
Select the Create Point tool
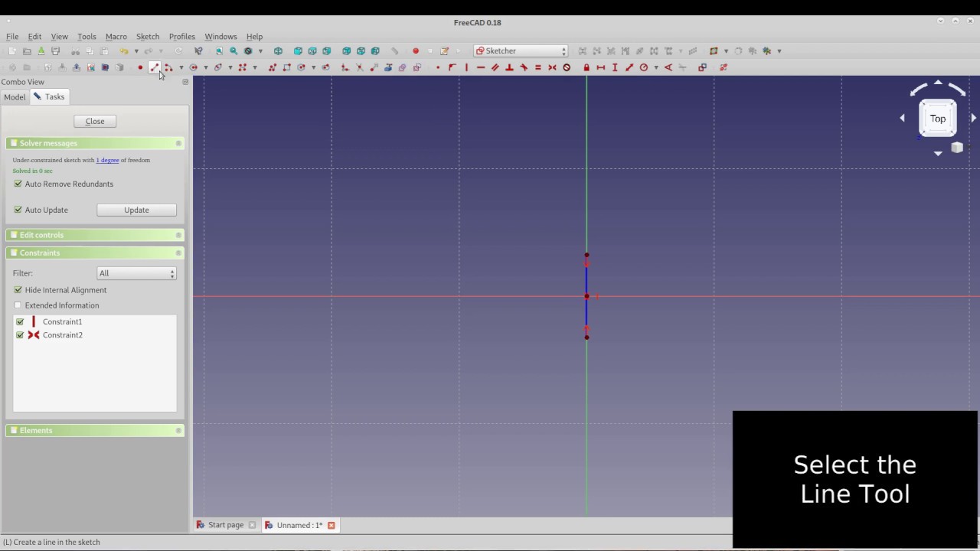(140, 67)
